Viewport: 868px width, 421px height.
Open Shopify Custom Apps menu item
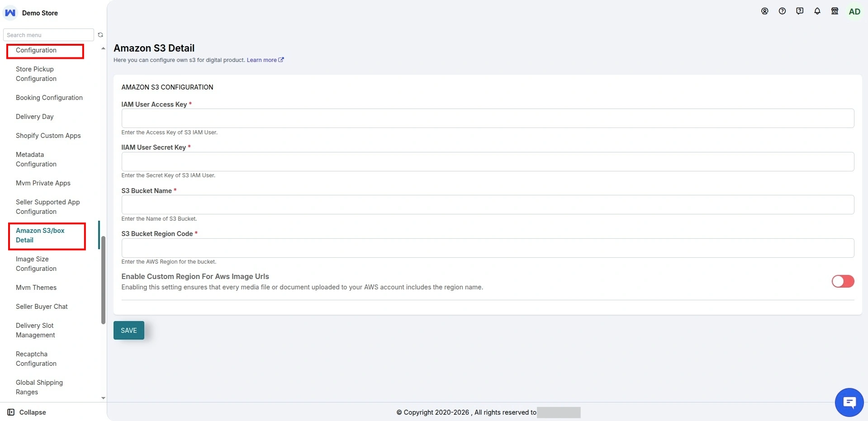click(x=48, y=136)
